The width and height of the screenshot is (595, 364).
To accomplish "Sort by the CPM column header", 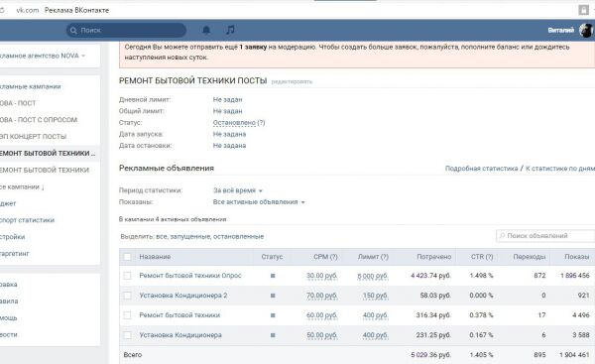I will click(325, 257).
